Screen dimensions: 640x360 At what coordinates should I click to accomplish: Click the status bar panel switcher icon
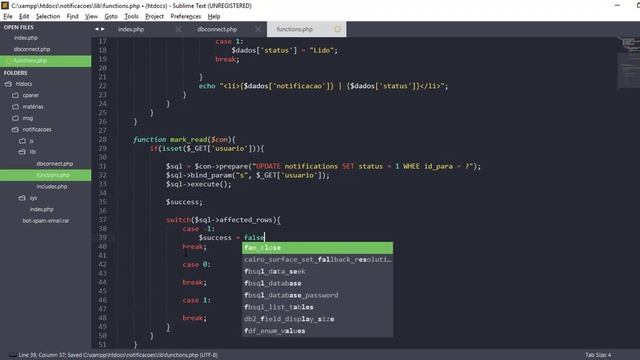coord(12,355)
